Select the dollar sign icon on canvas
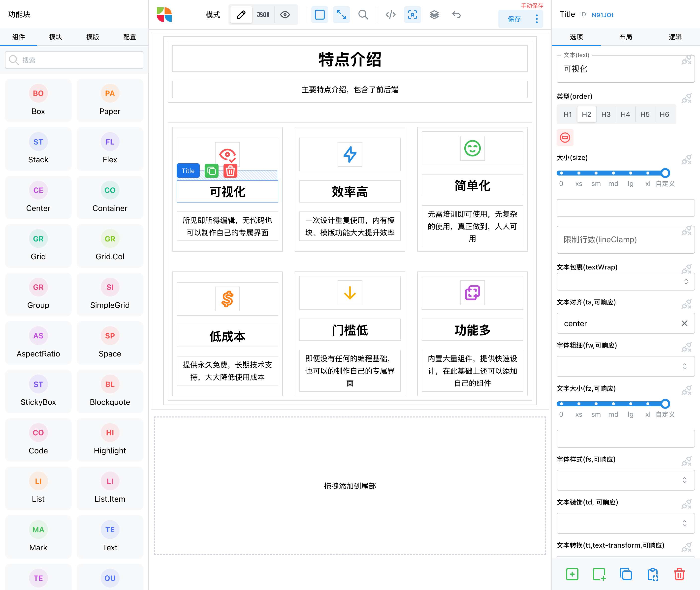Image resolution: width=700 pixels, height=590 pixels. click(227, 299)
